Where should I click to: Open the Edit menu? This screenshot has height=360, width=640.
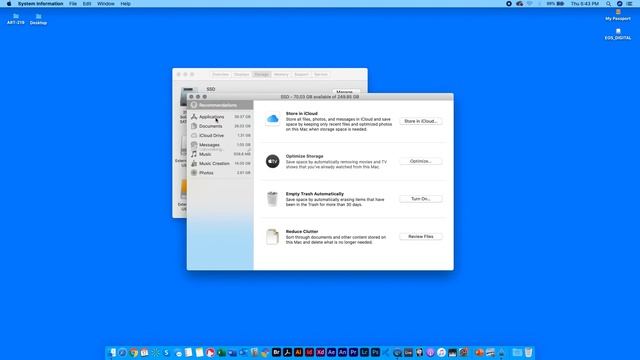(x=87, y=4)
